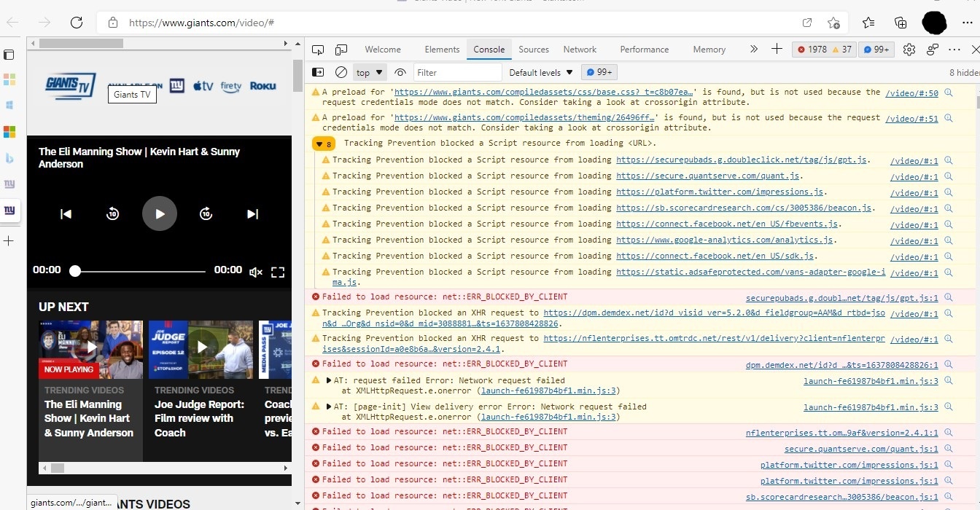Unmute the video player volume
The image size is (980, 510).
(255, 272)
